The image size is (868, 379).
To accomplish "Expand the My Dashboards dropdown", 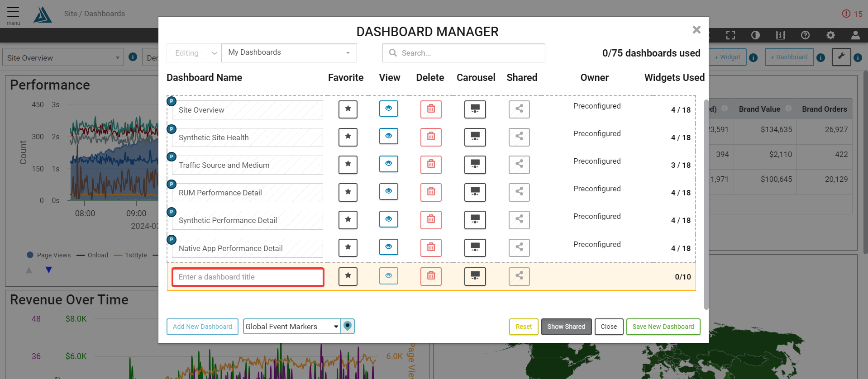I will [x=289, y=53].
